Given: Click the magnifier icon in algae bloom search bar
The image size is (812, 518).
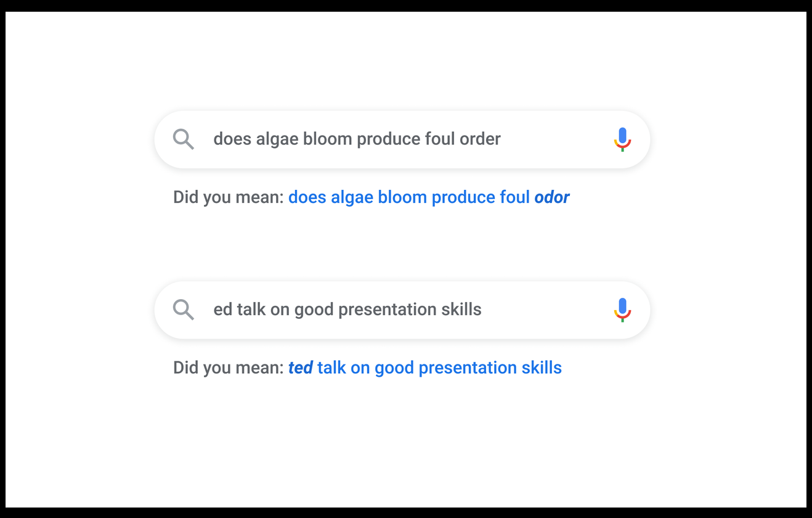Looking at the screenshot, I should point(184,139).
